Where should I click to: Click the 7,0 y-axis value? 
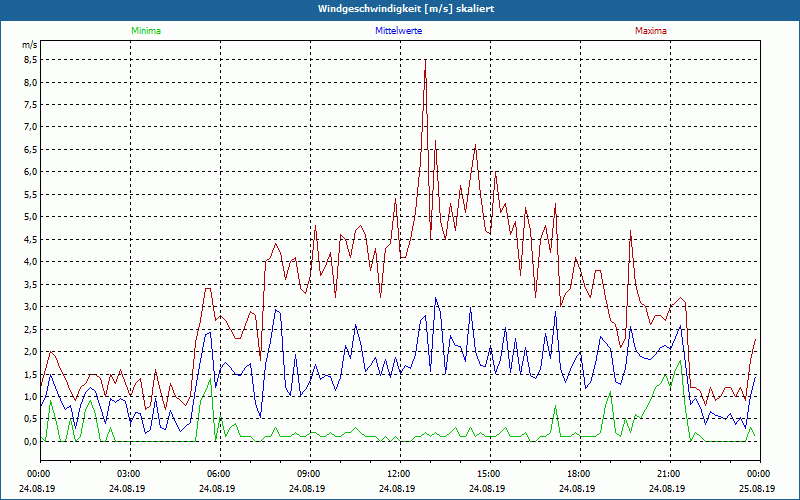(31, 127)
